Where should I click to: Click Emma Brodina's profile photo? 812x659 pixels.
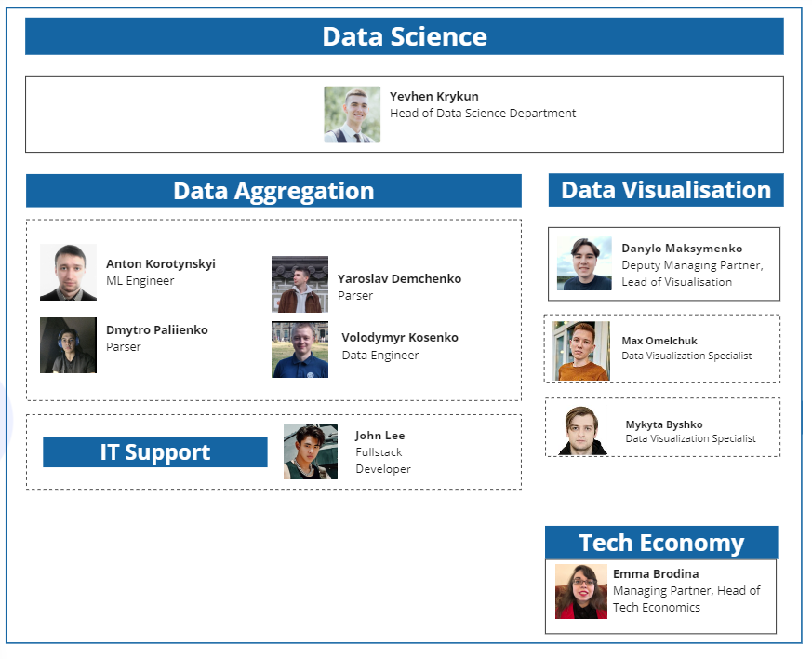(581, 591)
